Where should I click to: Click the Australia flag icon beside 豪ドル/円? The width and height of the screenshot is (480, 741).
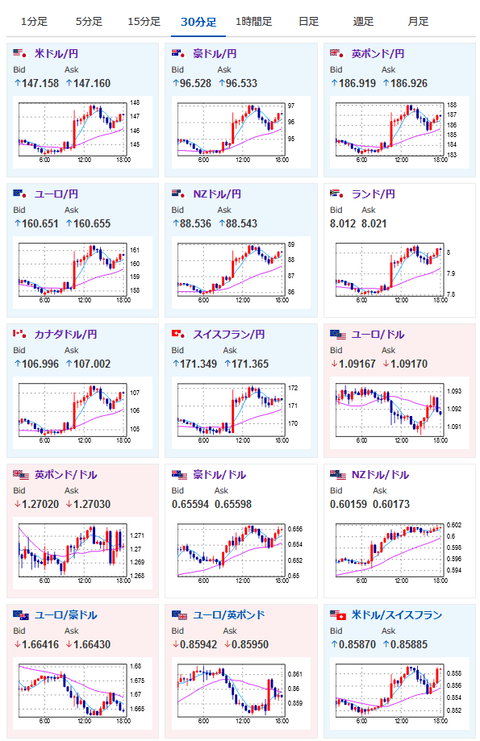coord(178,53)
